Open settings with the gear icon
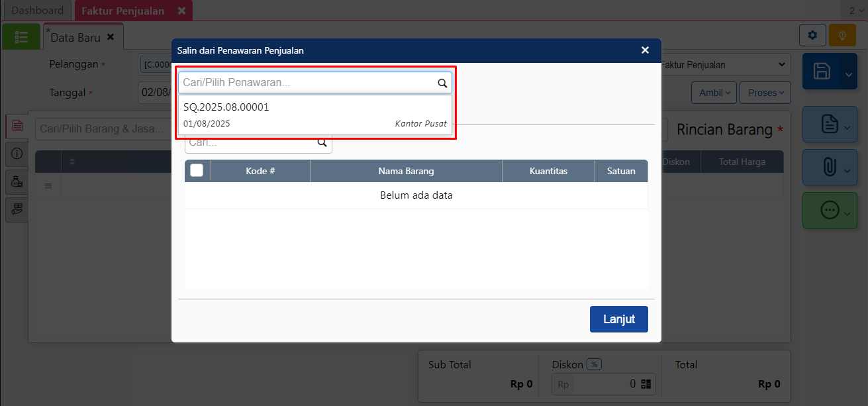 point(812,35)
